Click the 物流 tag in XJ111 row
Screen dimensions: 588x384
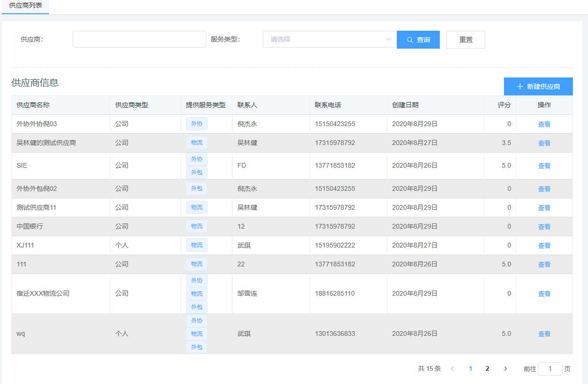(197, 245)
